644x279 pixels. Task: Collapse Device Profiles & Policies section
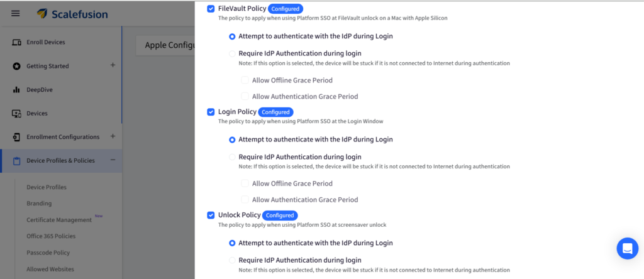[x=113, y=160]
